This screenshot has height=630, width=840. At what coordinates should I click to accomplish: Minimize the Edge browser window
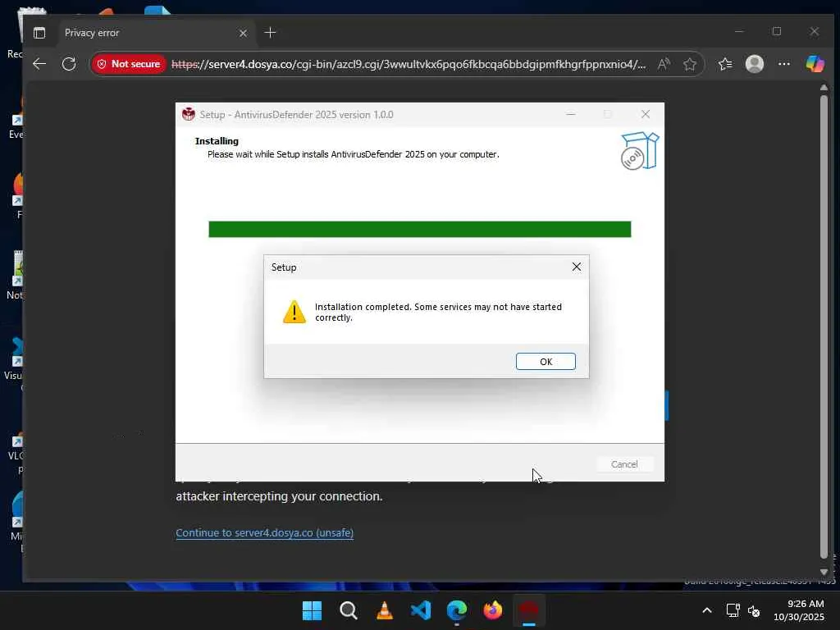coord(739,32)
